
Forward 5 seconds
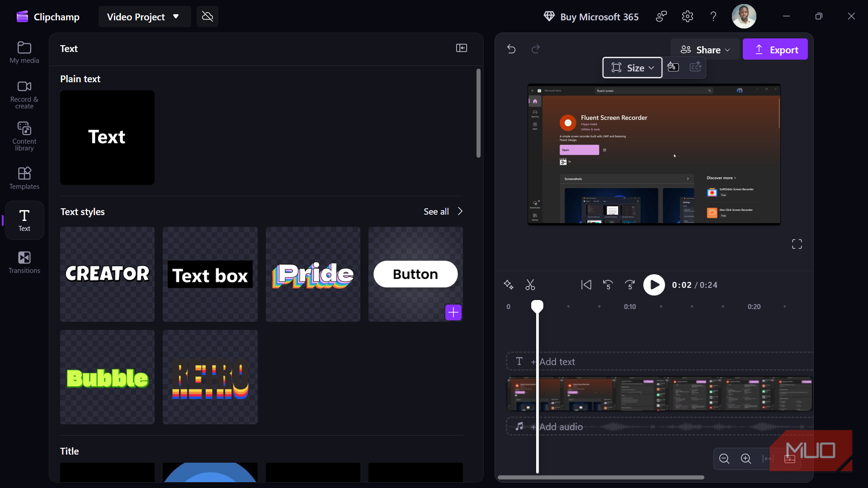coord(630,285)
